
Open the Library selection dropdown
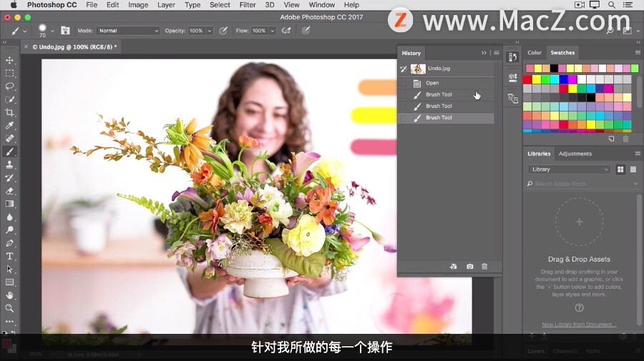coord(569,169)
